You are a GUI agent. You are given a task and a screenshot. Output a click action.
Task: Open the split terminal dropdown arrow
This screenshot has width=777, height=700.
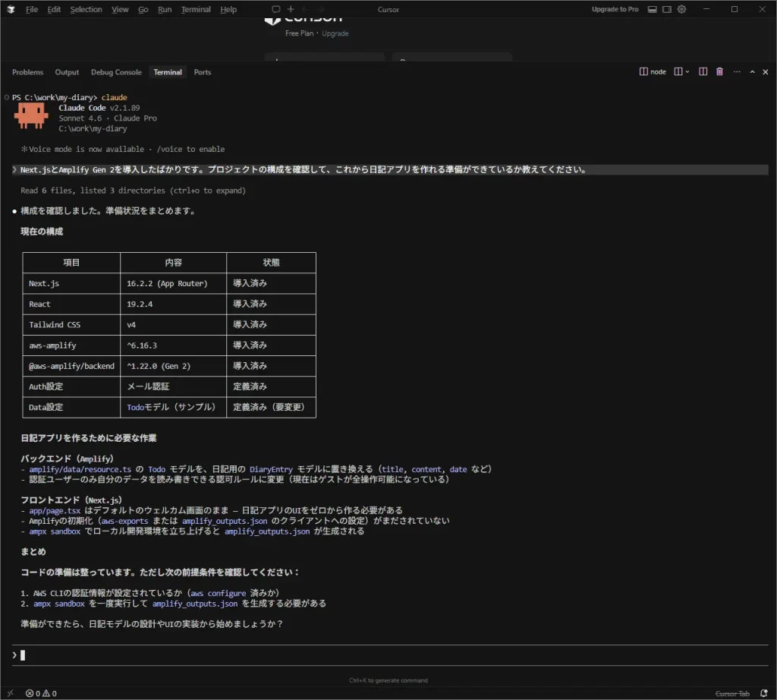tap(687, 72)
